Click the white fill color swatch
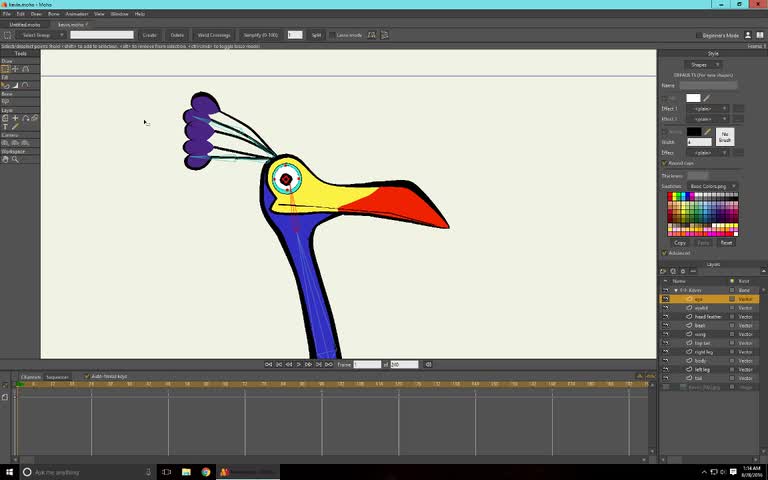The image size is (768, 480). 693,98
